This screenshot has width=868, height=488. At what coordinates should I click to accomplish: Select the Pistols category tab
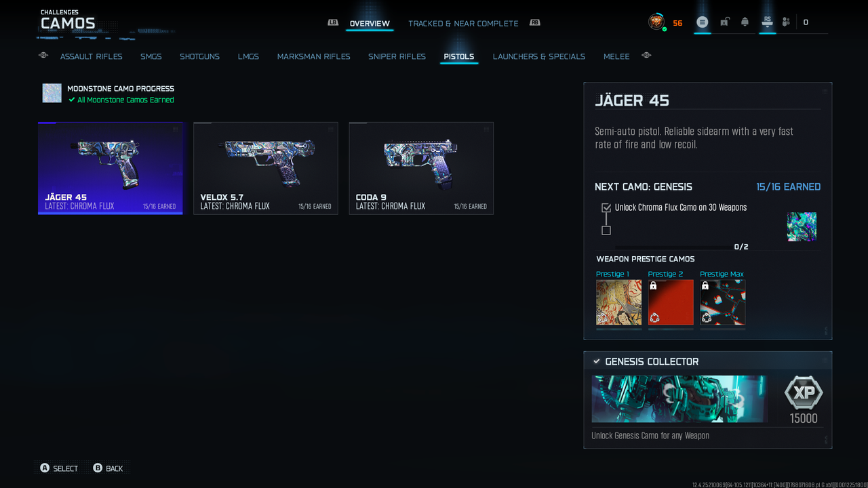459,57
